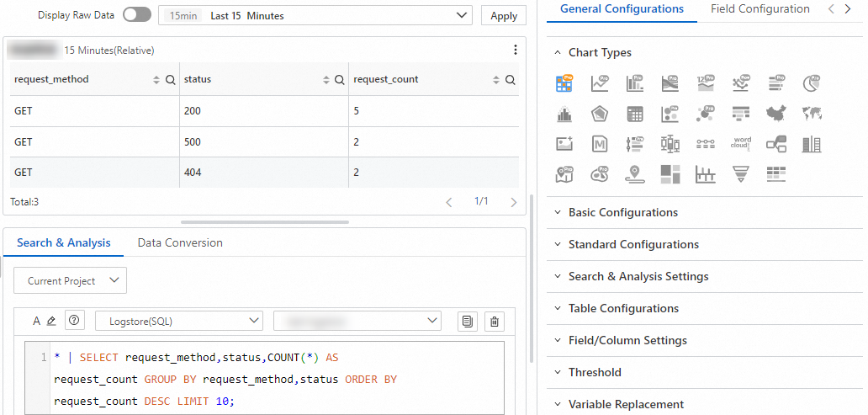Click the Apply button
Image resolution: width=868 pixels, height=415 pixels.
(x=503, y=16)
